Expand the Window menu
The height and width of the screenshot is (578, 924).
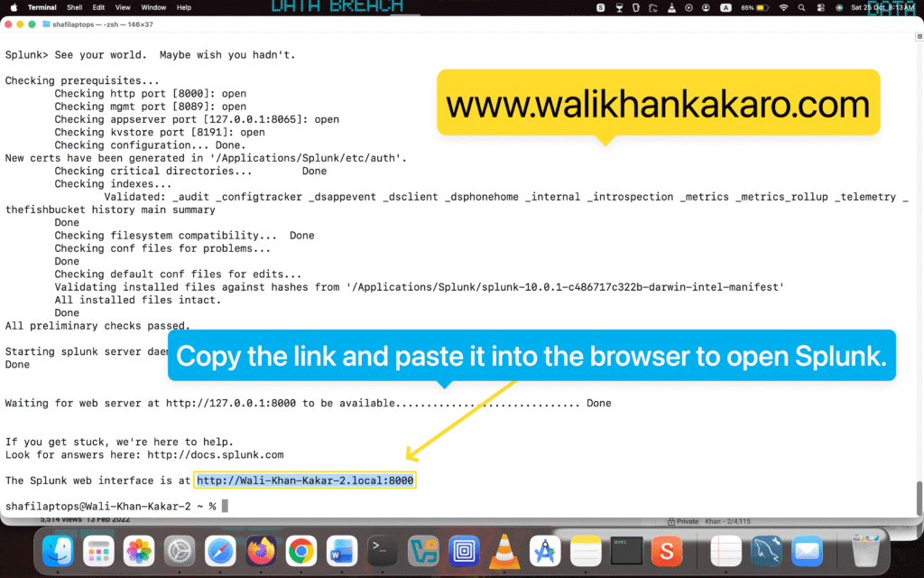coord(153,7)
